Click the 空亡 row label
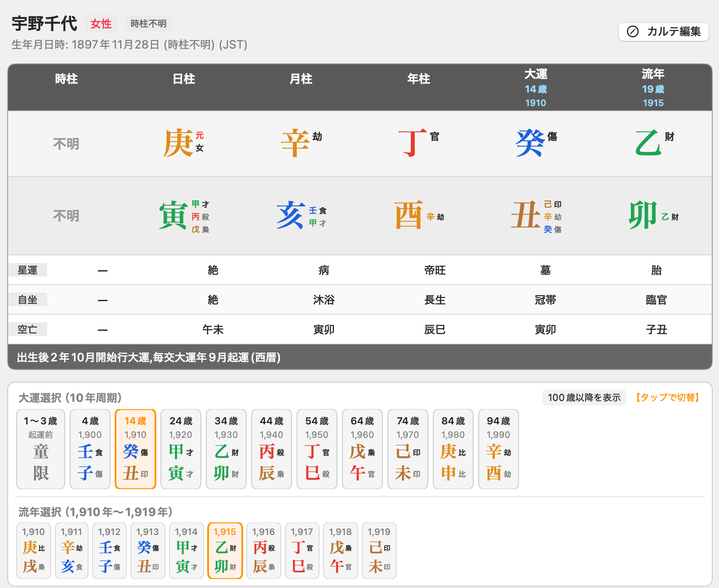 27,330
